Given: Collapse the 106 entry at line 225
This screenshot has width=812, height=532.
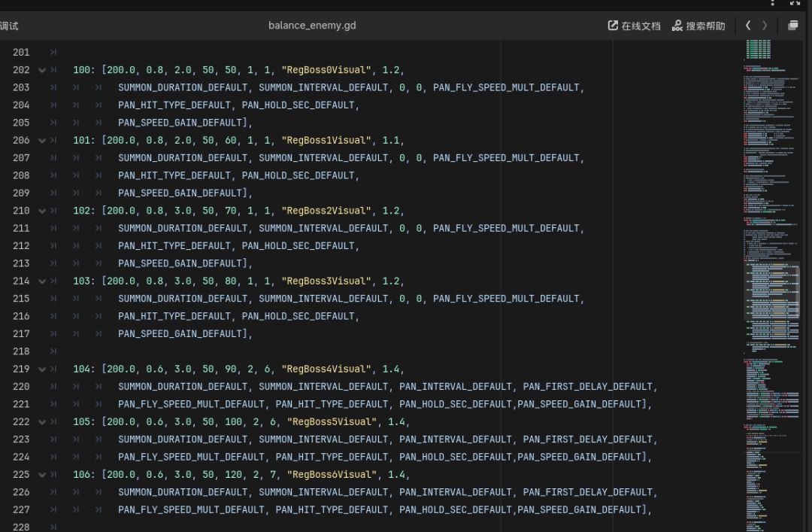Looking at the screenshot, I should [42, 475].
